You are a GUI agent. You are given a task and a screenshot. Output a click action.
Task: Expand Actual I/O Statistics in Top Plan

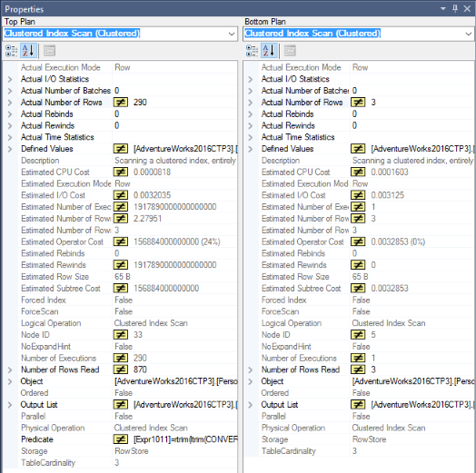[x=10, y=80]
